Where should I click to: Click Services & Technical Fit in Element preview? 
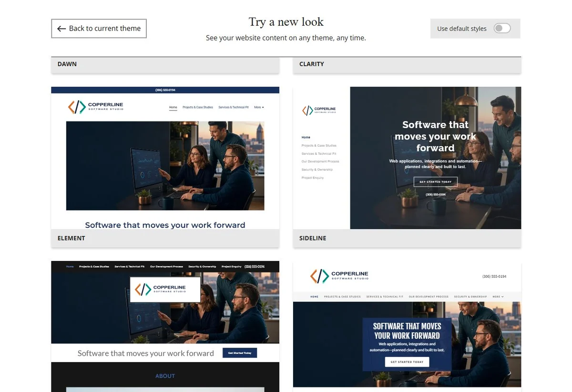(234, 108)
